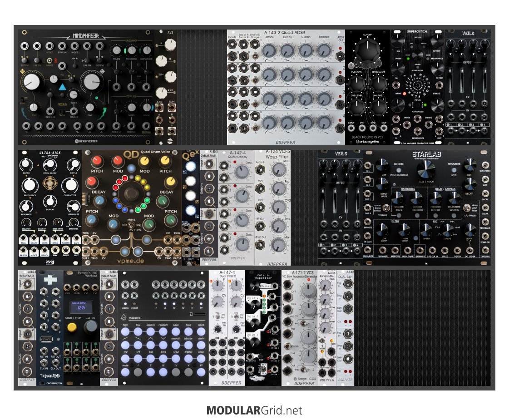Enable 'smooth' on the maestro module
509x420 pixels.
176,345
